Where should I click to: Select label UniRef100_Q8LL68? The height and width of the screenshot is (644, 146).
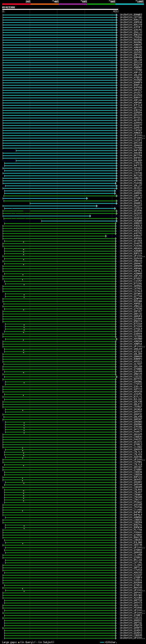[131, 60]
